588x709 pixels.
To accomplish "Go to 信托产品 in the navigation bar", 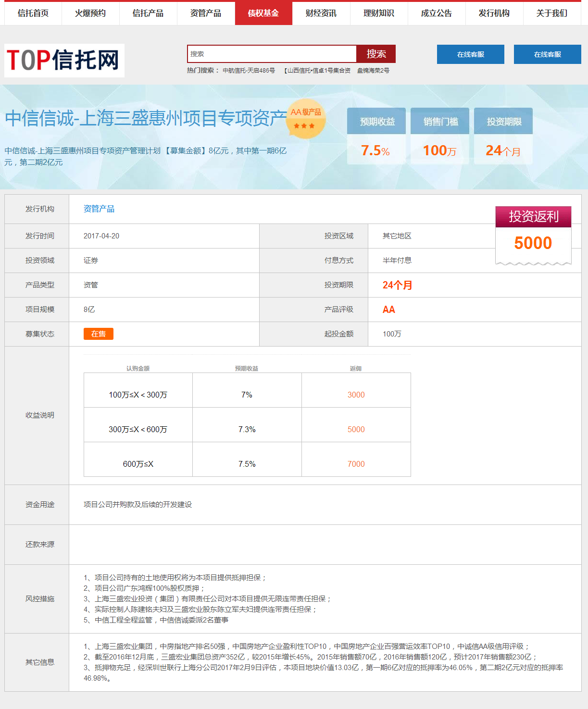I will (x=148, y=13).
